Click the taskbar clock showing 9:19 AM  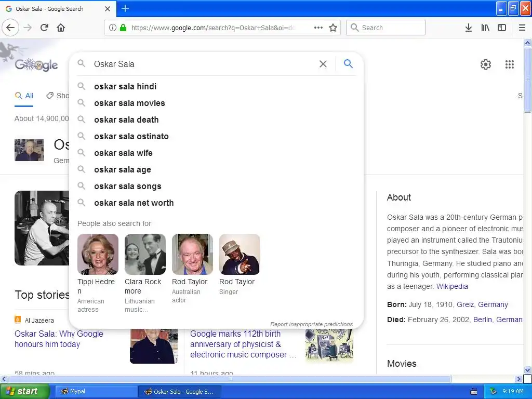click(x=513, y=391)
